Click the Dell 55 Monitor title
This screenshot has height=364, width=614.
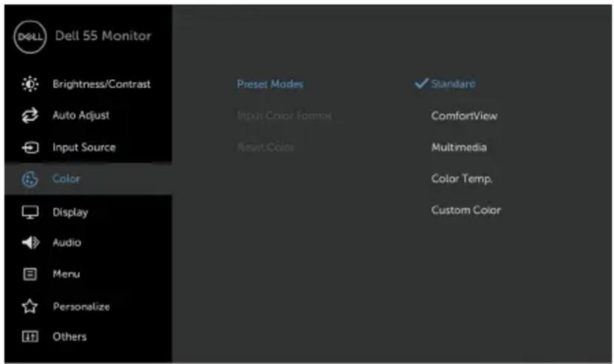pyautogui.click(x=103, y=36)
